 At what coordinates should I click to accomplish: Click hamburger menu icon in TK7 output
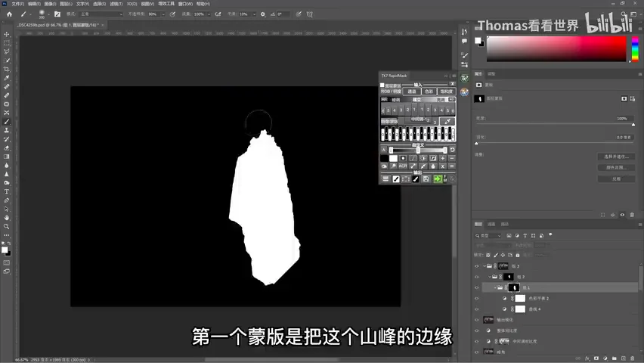385,178
